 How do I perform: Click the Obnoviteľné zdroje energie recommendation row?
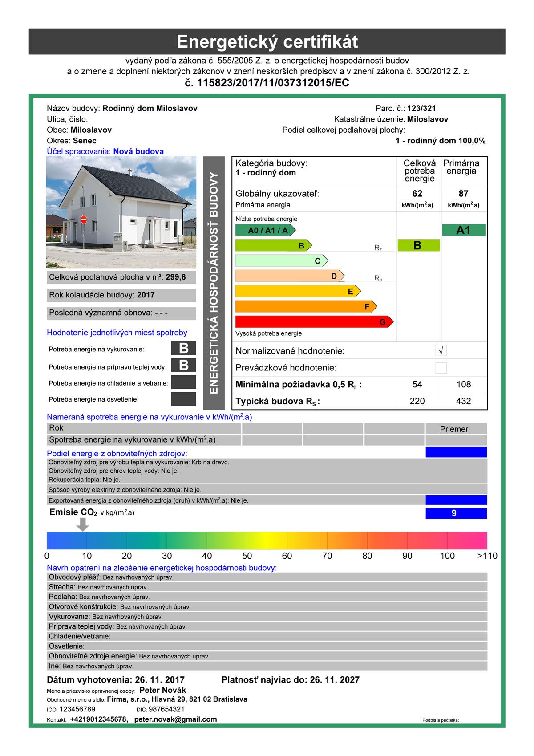(x=267, y=656)
